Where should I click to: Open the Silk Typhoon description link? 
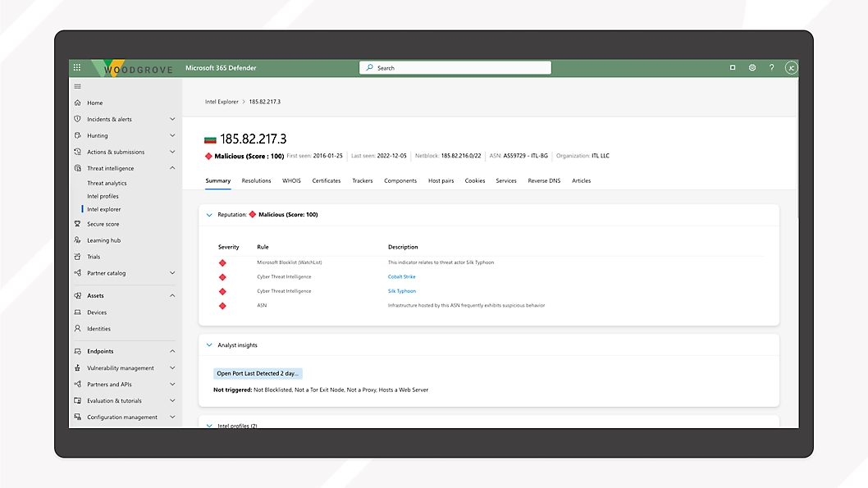(x=401, y=291)
